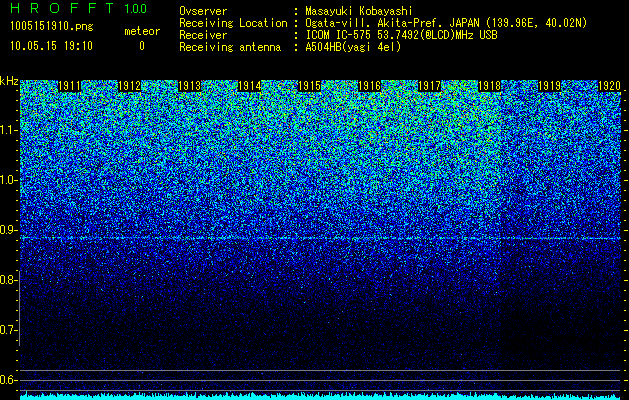Click the 1917 time marker
This screenshot has width=629, height=400.
[430, 86]
